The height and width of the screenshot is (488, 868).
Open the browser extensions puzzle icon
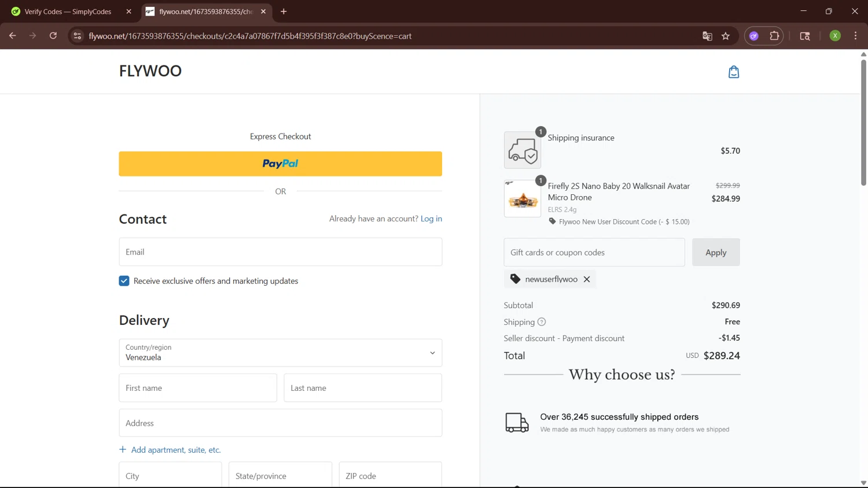tap(774, 36)
